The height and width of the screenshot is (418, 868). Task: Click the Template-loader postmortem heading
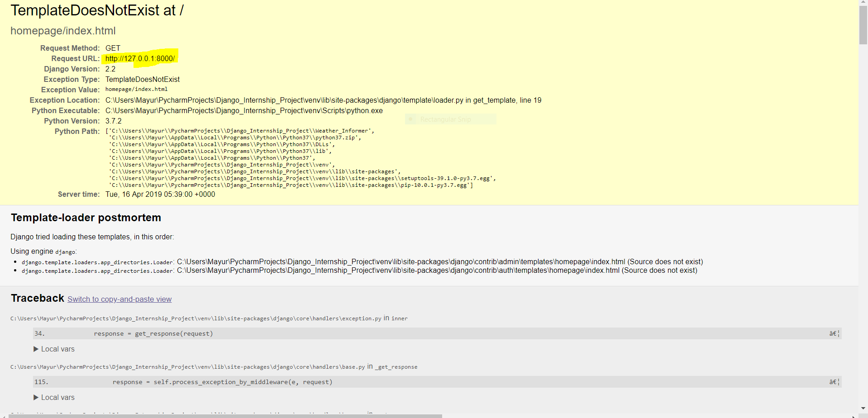coord(86,218)
